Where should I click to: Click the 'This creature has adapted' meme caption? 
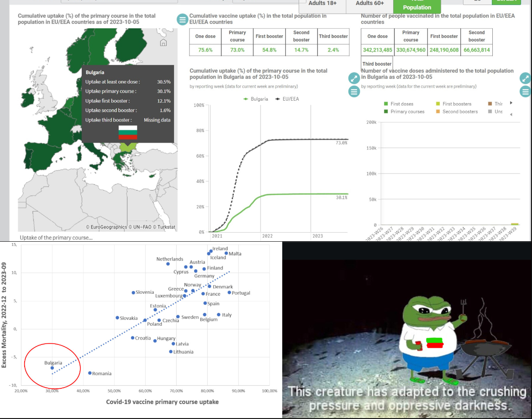coord(407,398)
